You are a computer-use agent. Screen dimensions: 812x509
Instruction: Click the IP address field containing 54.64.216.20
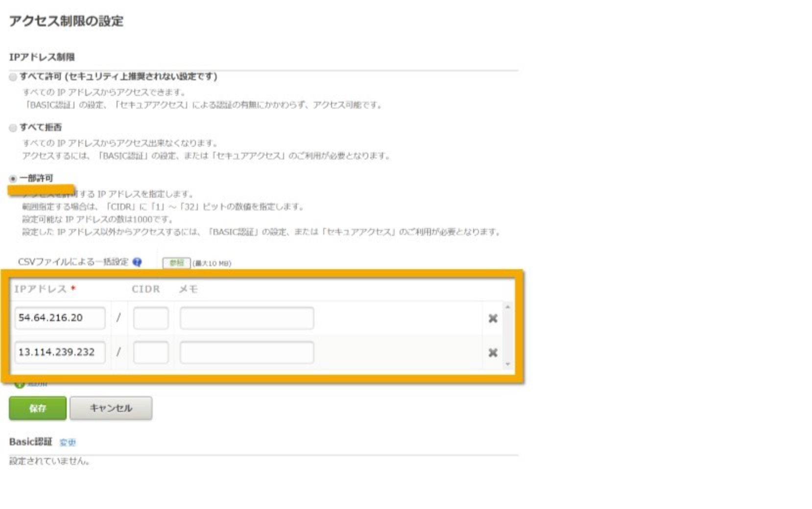point(60,318)
